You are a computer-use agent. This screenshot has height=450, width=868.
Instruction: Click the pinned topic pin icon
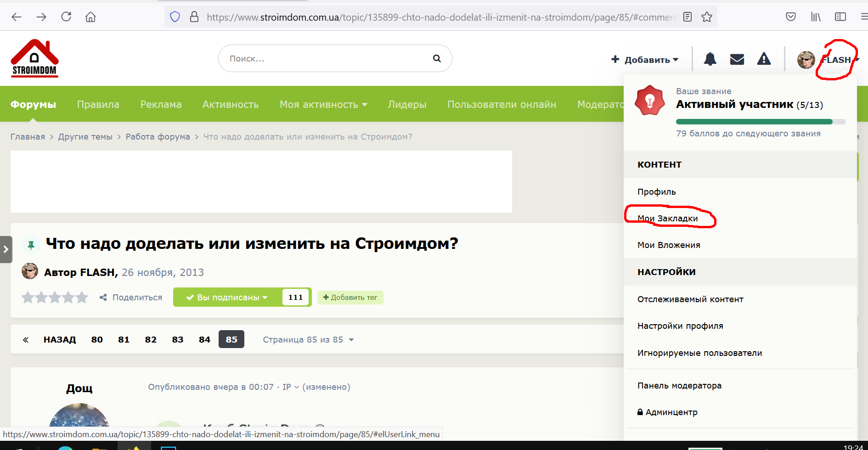coord(31,245)
